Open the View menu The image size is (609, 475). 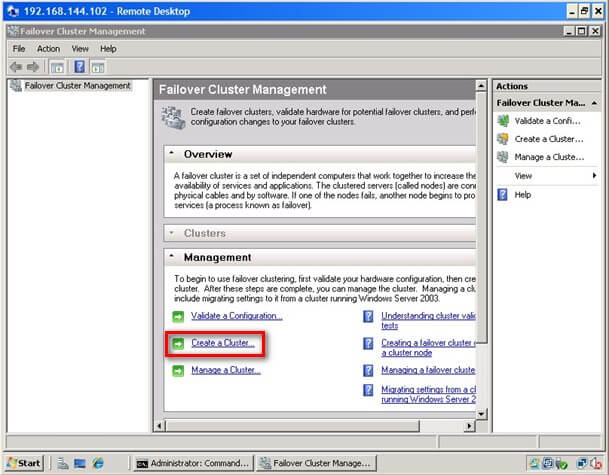(x=80, y=49)
